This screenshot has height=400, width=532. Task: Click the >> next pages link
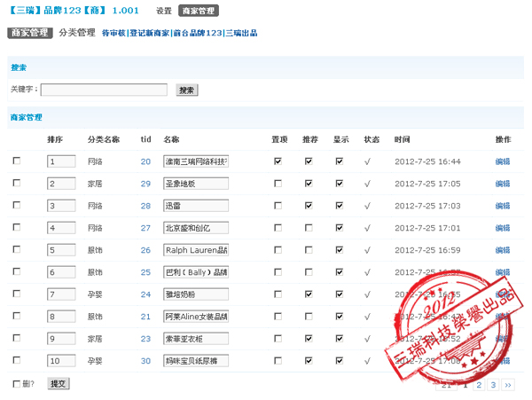(507, 385)
